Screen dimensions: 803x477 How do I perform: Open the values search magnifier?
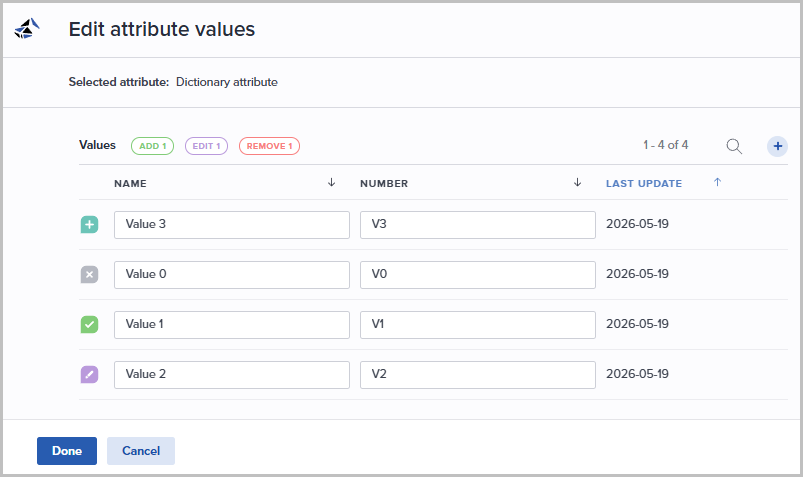point(734,146)
